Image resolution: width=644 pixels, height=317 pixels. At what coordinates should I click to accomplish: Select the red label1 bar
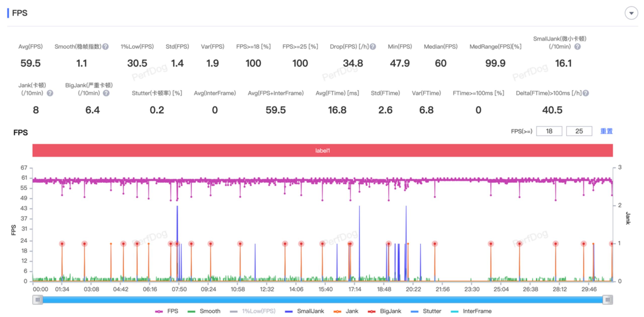pos(323,150)
